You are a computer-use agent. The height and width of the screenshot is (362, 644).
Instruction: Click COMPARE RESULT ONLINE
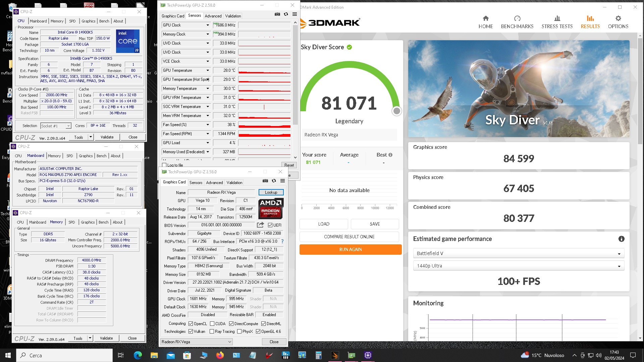click(x=349, y=237)
